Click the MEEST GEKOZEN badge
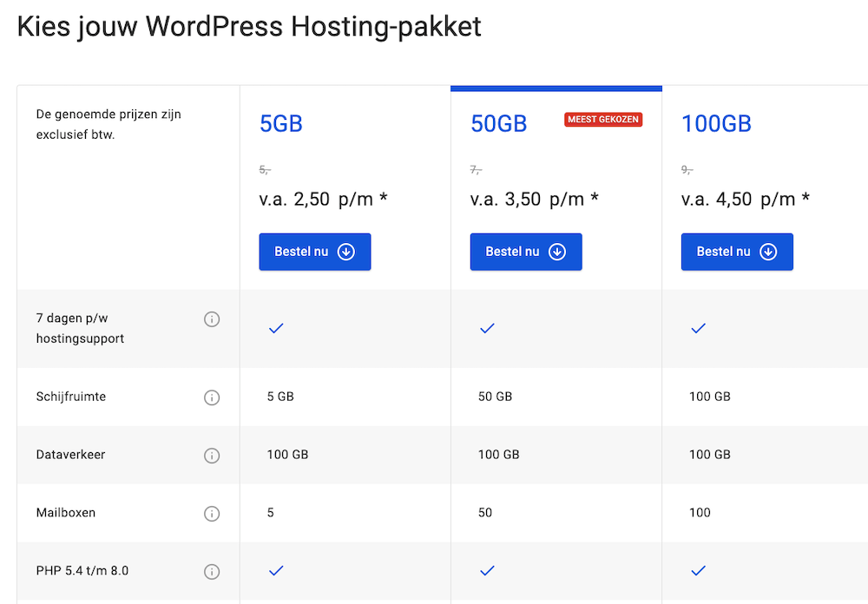868x604 pixels. click(x=603, y=119)
